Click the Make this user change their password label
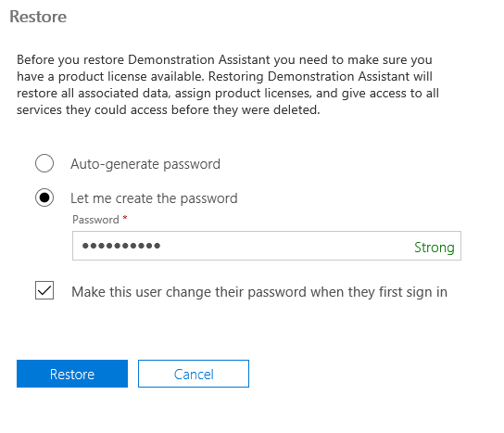The image size is (504, 433). (259, 292)
